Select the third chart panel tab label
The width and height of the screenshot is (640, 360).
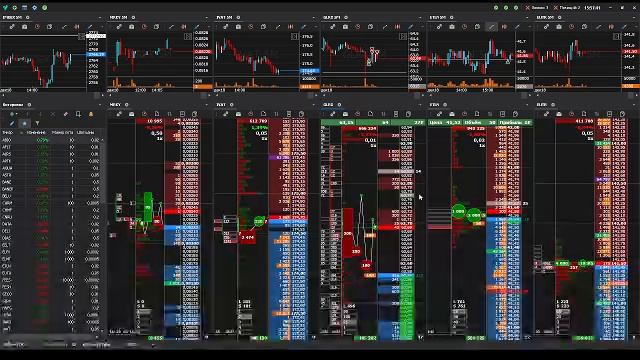pyautogui.click(x=224, y=18)
